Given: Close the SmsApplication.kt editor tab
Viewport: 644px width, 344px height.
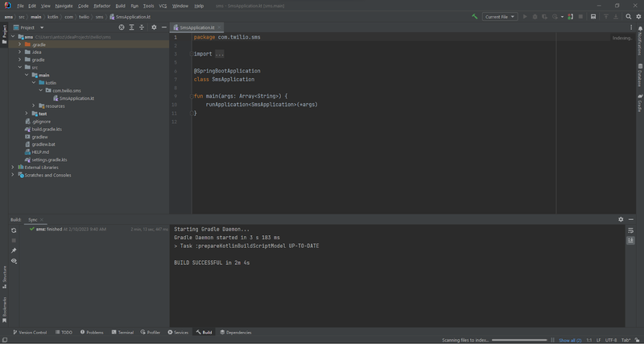Looking at the screenshot, I should pyautogui.click(x=221, y=27).
